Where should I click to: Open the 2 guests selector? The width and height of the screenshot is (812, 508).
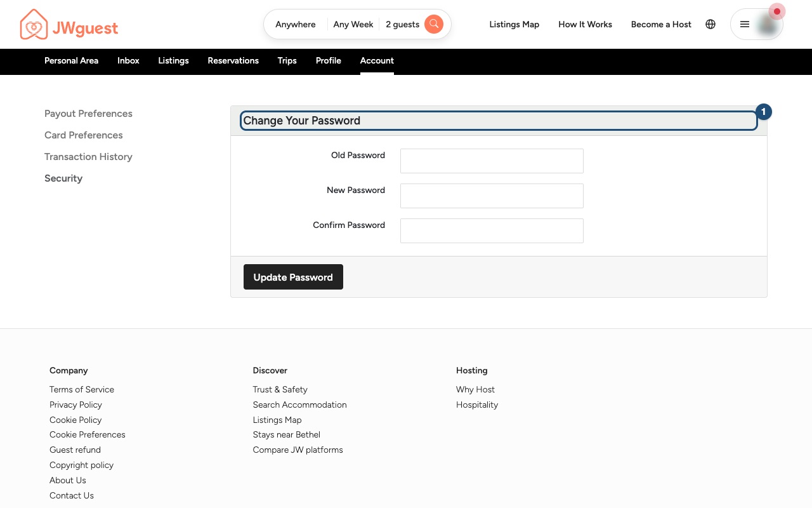click(x=403, y=24)
